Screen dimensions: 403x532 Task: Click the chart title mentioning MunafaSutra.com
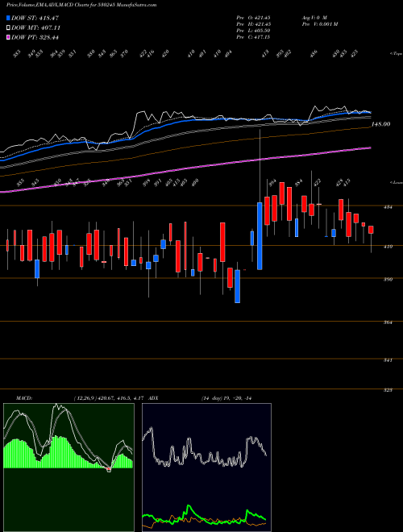tap(81, 5)
